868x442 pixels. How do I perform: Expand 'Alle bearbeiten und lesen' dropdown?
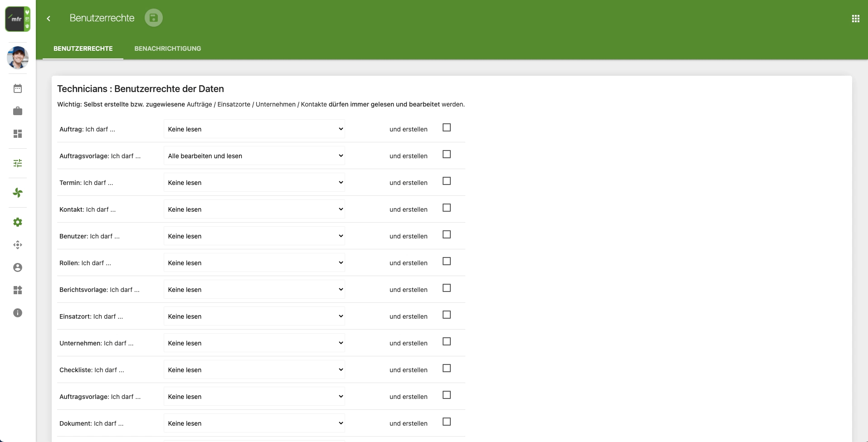pos(254,156)
